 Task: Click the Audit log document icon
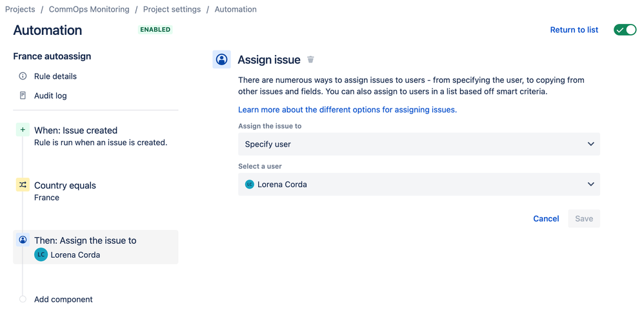coord(23,96)
